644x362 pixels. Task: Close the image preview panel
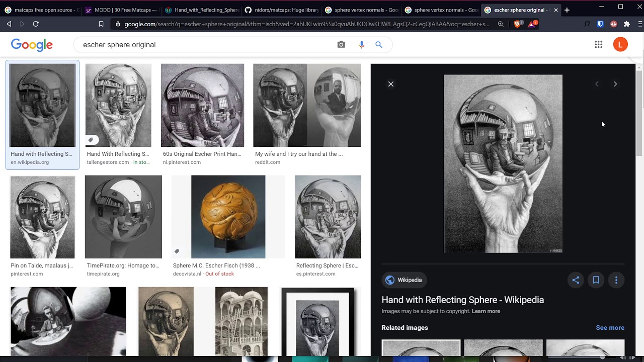(x=391, y=84)
